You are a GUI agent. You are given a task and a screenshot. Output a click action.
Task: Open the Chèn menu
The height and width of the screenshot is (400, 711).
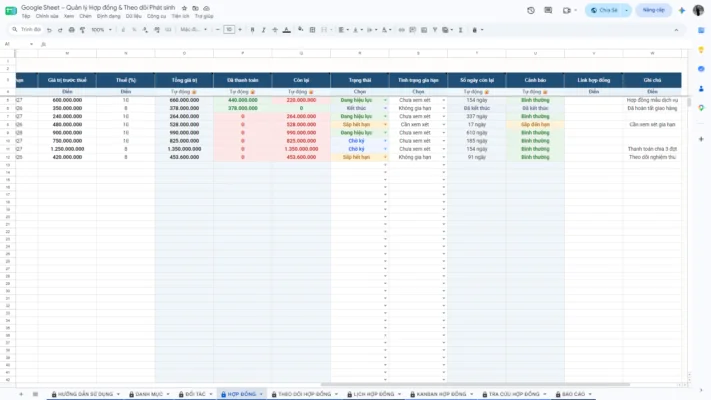85,16
